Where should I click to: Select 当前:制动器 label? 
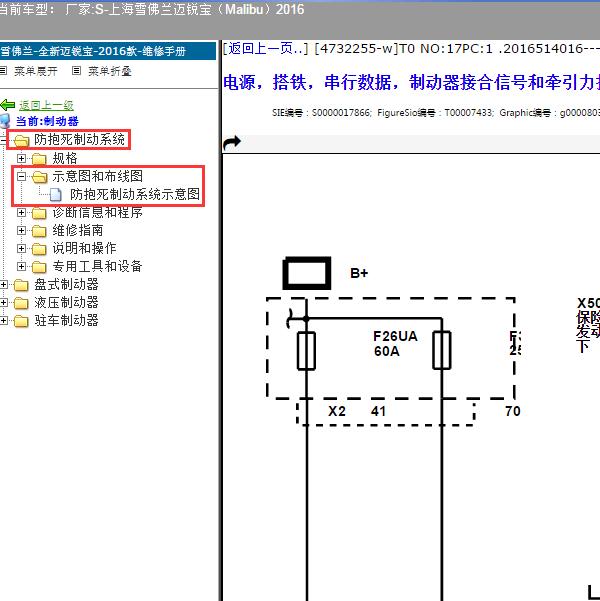[x=47, y=121]
